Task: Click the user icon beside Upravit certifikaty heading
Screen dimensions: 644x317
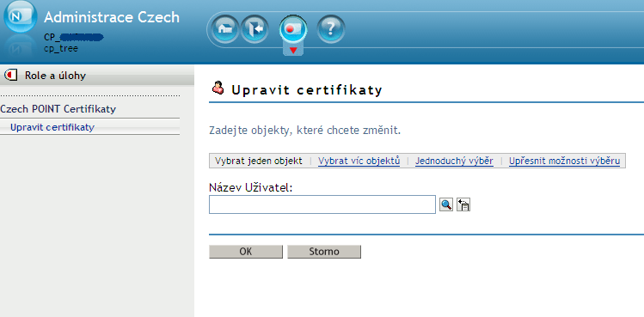Action: click(x=218, y=88)
